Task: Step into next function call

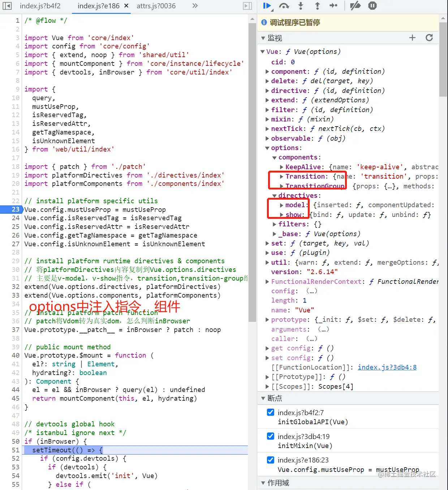Action: [x=301, y=6]
